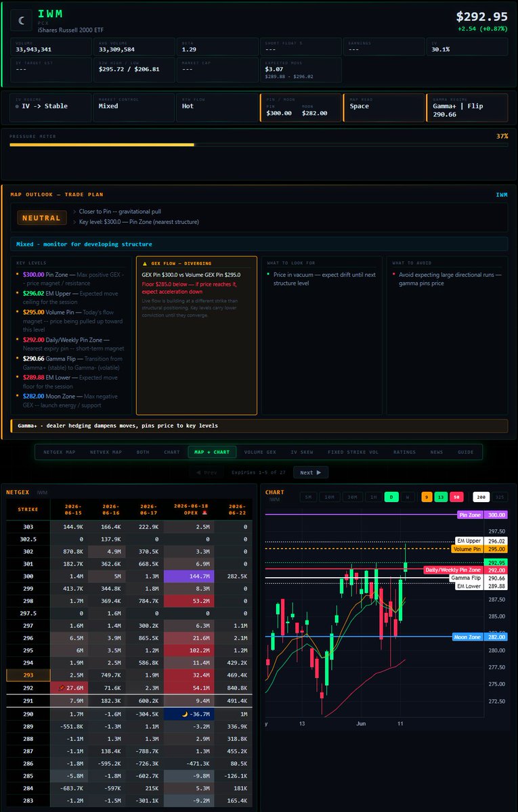Click the $292.95 price at top right
Screen dimensions: 518x812
[481, 17]
